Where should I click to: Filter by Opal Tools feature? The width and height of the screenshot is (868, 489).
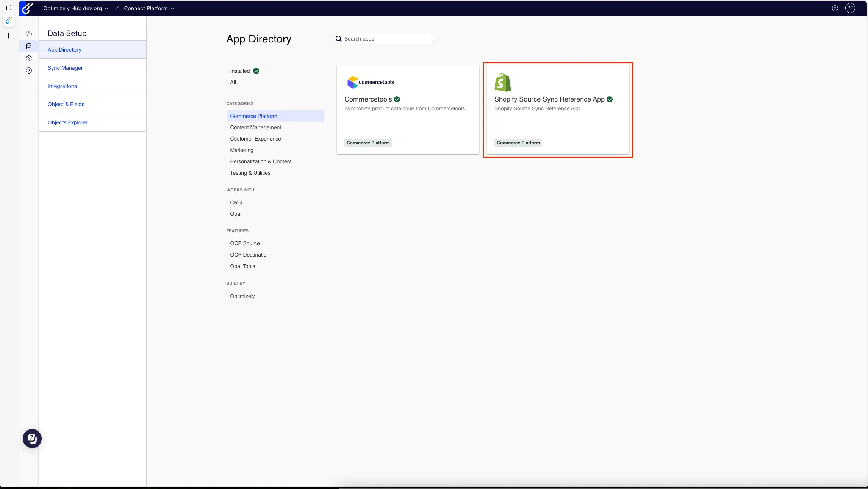(x=243, y=266)
